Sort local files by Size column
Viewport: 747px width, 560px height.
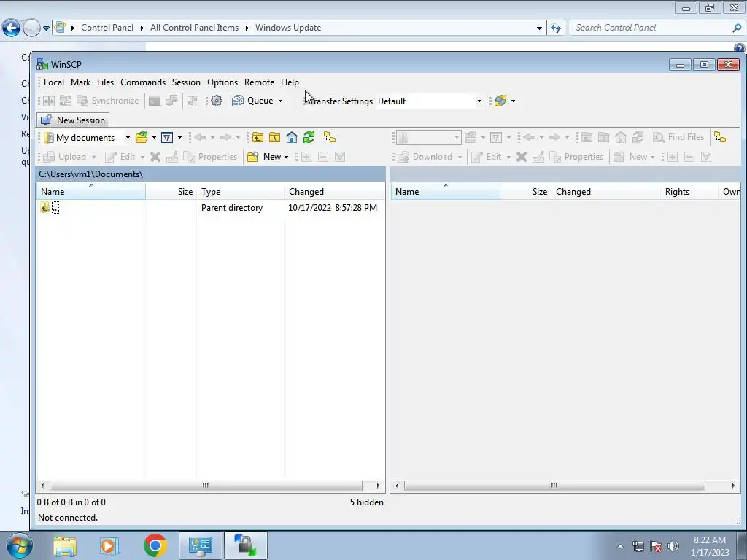(x=171, y=192)
